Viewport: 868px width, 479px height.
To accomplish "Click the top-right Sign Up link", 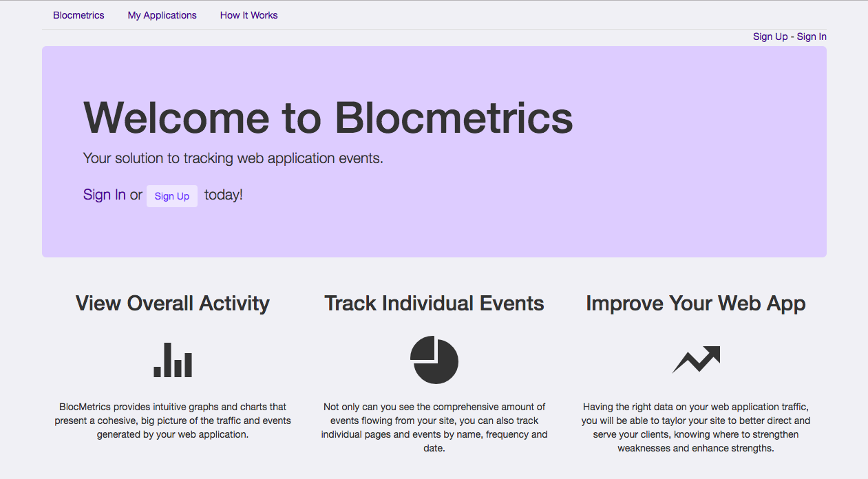I will (x=770, y=36).
